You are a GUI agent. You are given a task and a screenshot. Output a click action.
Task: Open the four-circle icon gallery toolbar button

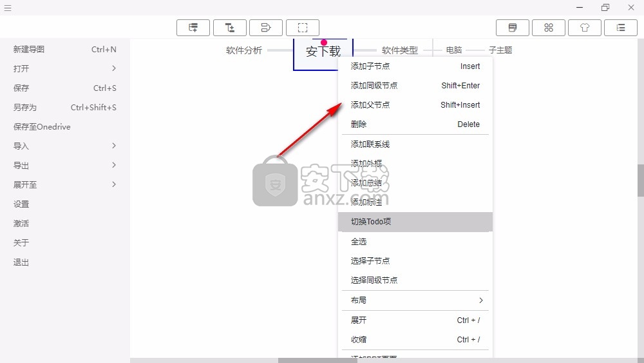pos(549,28)
